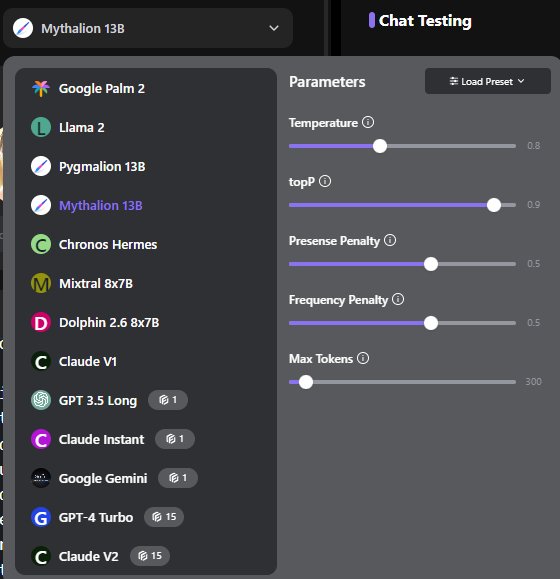560x579 pixels.
Task: Collapse the Mythalion 13B model selector
Action: [148, 28]
